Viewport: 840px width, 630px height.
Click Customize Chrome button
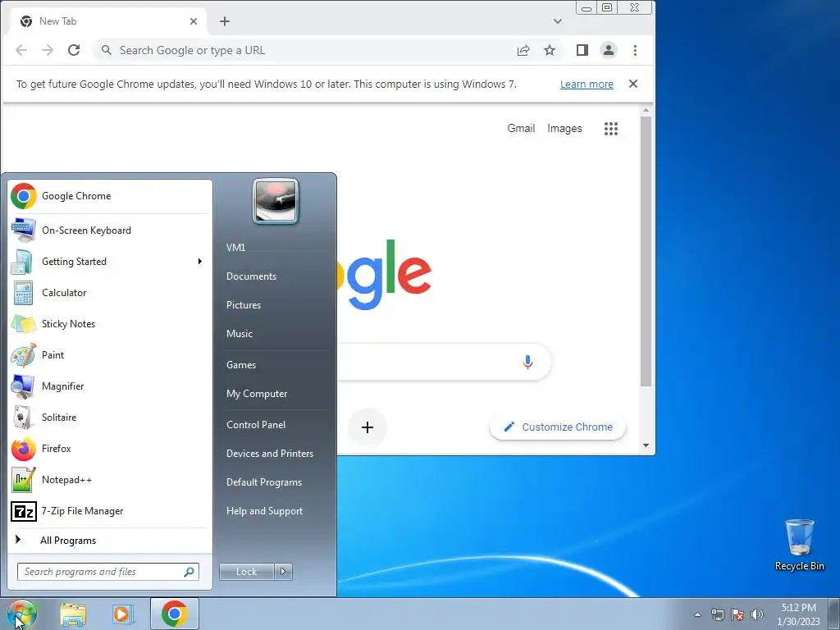558,427
